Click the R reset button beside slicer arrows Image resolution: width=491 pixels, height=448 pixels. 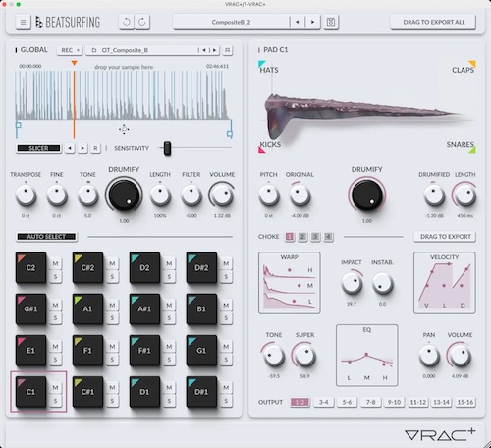pyautogui.click(x=95, y=148)
